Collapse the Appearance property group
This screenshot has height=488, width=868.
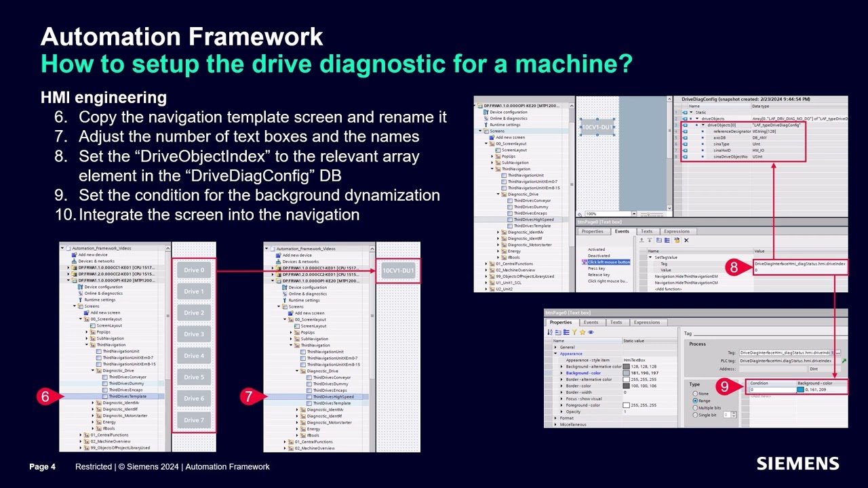555,353
